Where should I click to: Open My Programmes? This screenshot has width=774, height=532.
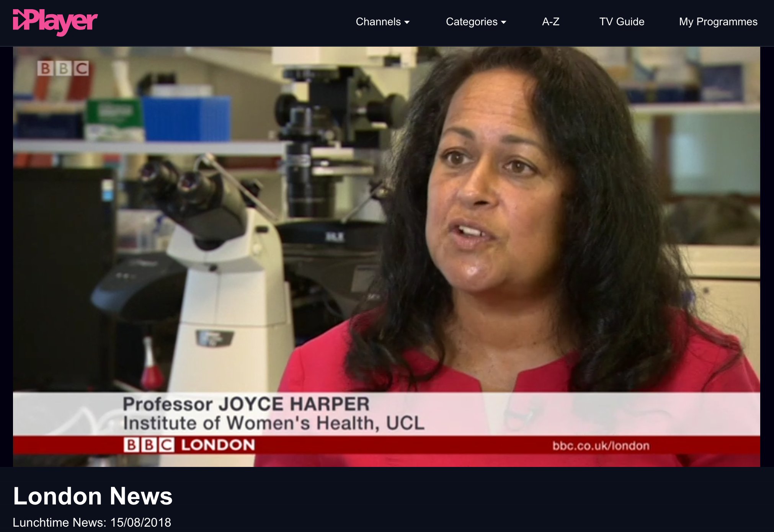click(x=718, y=22)
